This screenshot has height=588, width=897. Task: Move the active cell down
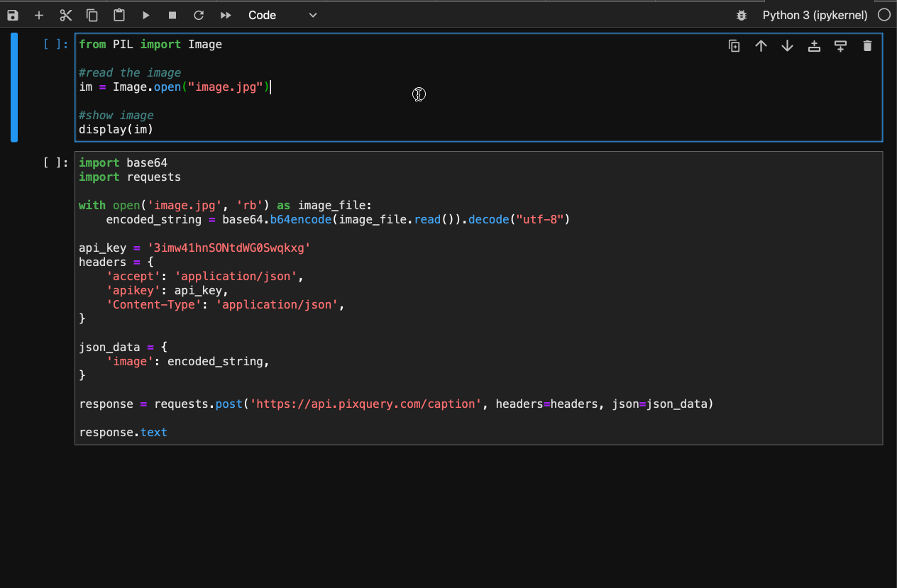787,46
